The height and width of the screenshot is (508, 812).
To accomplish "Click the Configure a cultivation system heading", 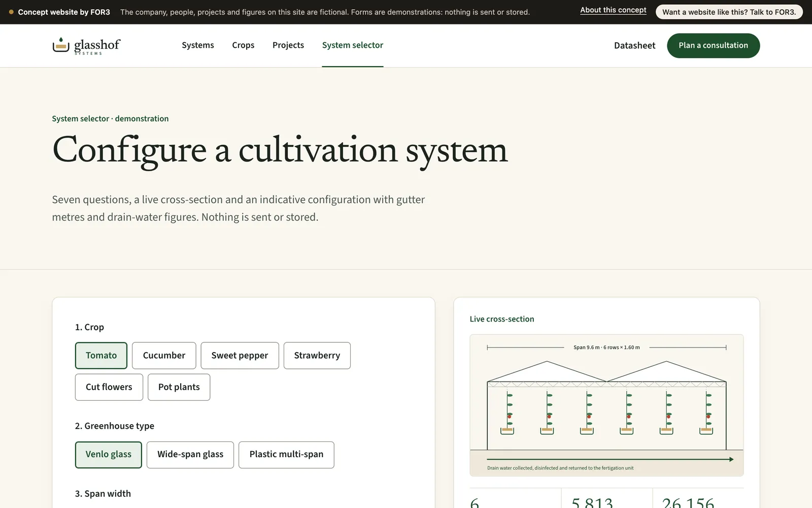I will [280, 150].
